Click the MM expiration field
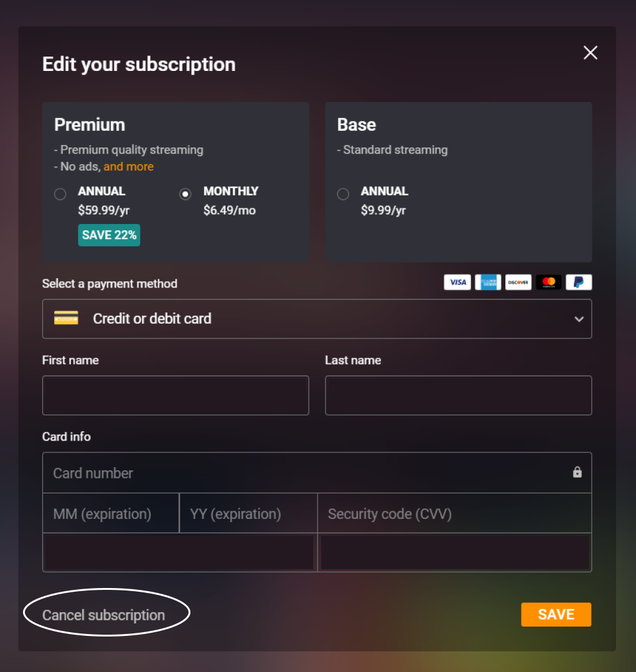This screenshot has width=636, height=672. 111,514
